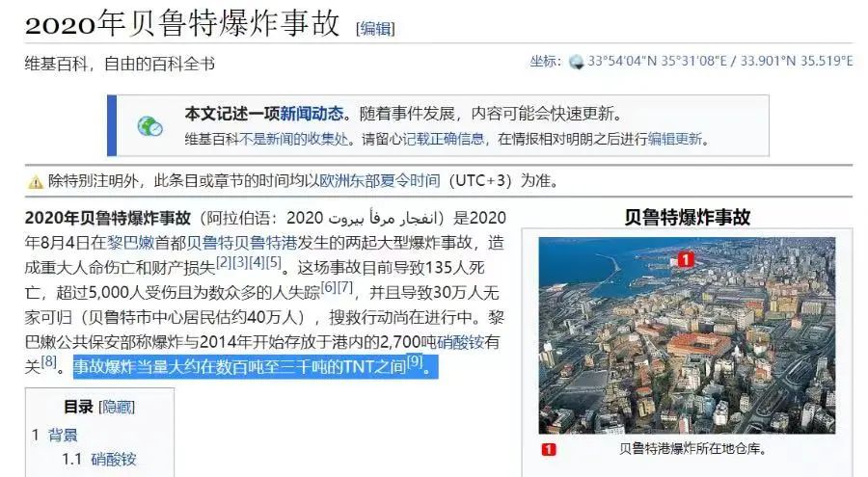Click the 坐标 label link
Screen dimensions: 868x477
tap(541, 61)
